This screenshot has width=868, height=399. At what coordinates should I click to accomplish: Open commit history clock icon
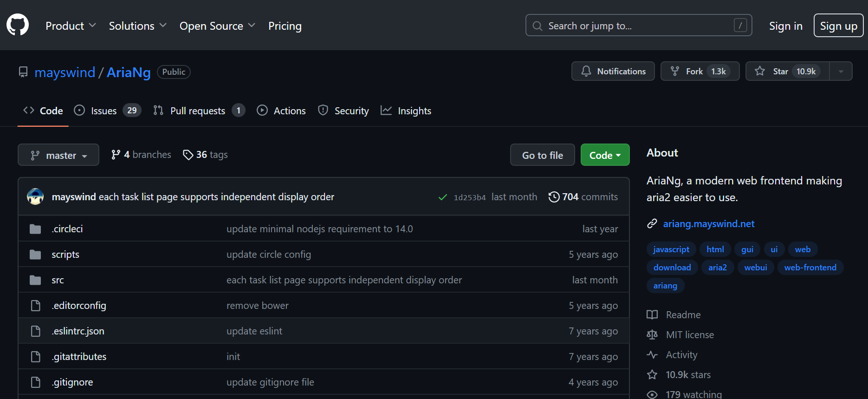553,197
